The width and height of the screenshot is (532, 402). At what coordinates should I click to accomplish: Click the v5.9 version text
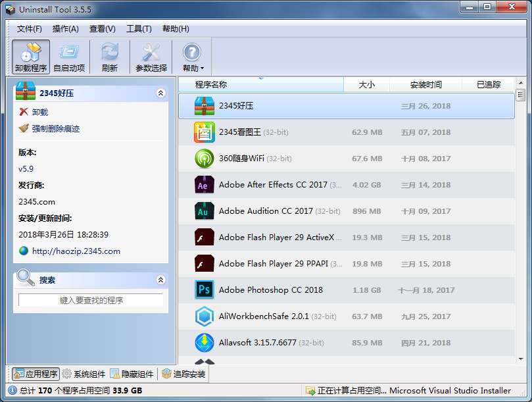click(26, 168)
